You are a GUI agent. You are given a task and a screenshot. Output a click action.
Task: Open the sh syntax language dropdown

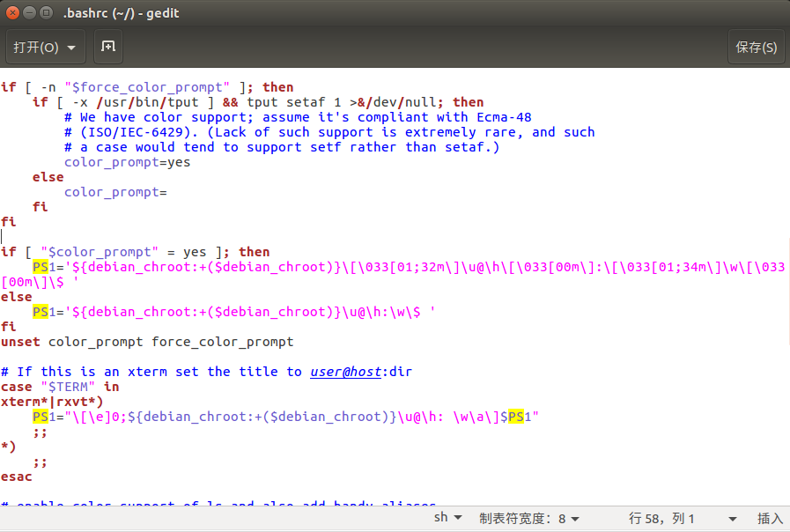tap(448, 518)
